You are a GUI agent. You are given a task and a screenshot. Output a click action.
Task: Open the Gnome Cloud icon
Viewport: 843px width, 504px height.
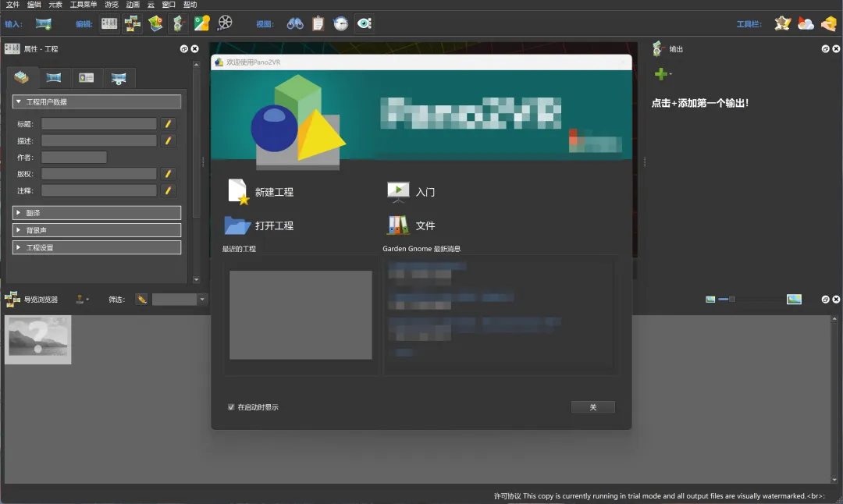(x=806, y=23)
